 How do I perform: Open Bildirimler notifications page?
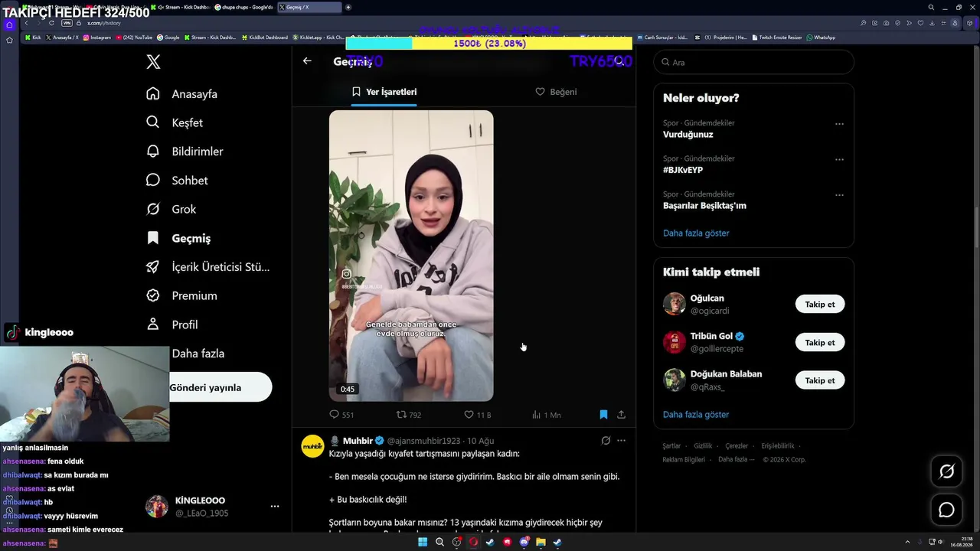pos(185,152)
